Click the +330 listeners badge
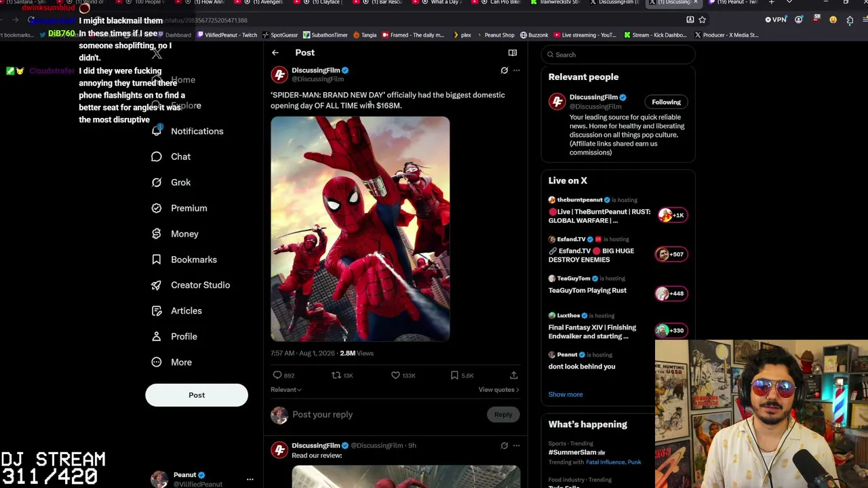The image size is (868, 488). tap(671, 331)
